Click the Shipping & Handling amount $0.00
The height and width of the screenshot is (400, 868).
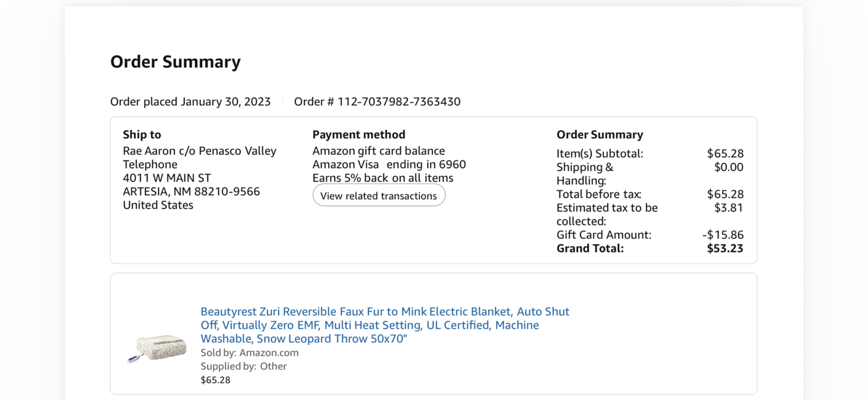pyautogui.click(x=729, y=167)
